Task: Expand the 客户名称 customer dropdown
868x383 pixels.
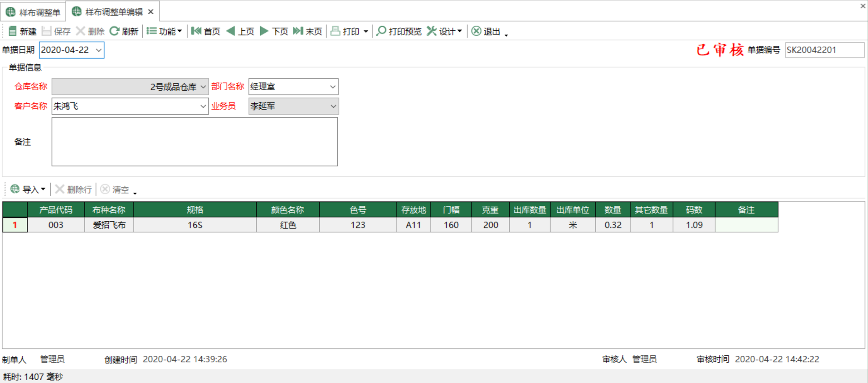Action: pyautogui.click(x=203, y=106)
